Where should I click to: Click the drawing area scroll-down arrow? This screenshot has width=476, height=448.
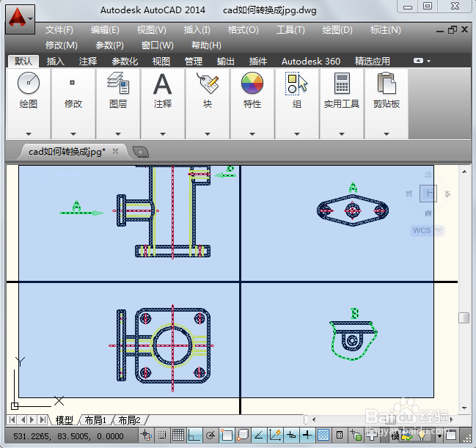[x=464, y=408]
